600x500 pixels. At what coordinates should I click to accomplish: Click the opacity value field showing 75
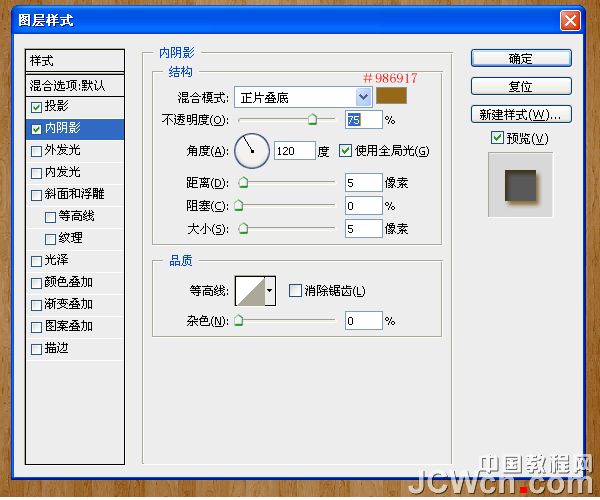click(x=364, y=120)
